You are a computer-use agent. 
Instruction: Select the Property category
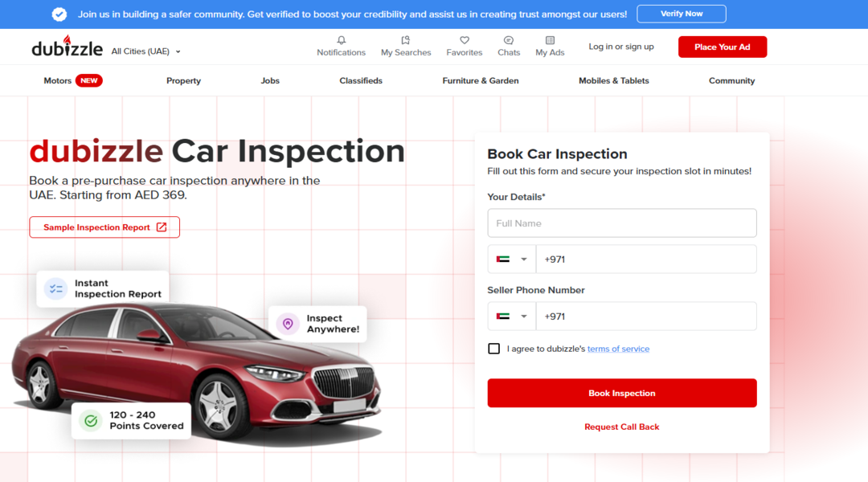[183, 81]
